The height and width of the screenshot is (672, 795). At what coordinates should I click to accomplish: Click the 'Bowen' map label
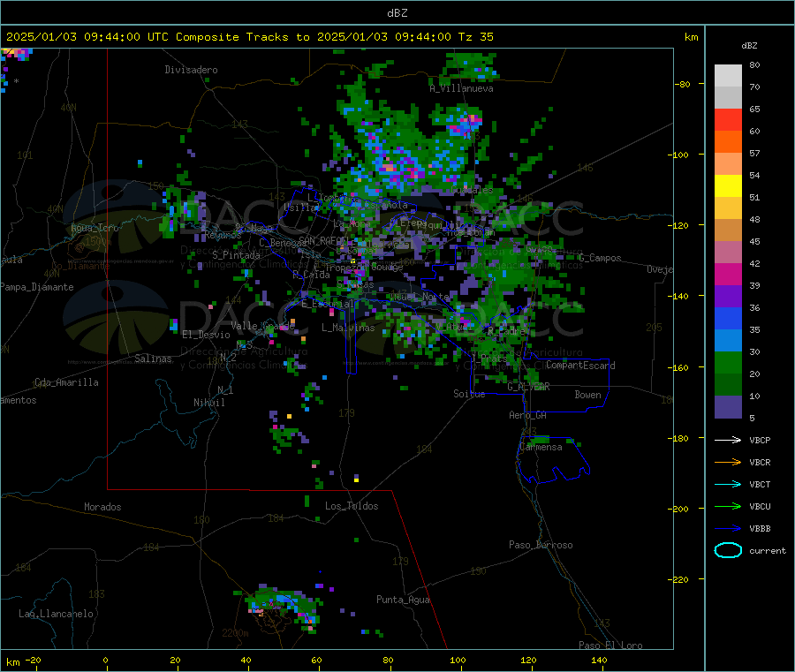point(588,396)
